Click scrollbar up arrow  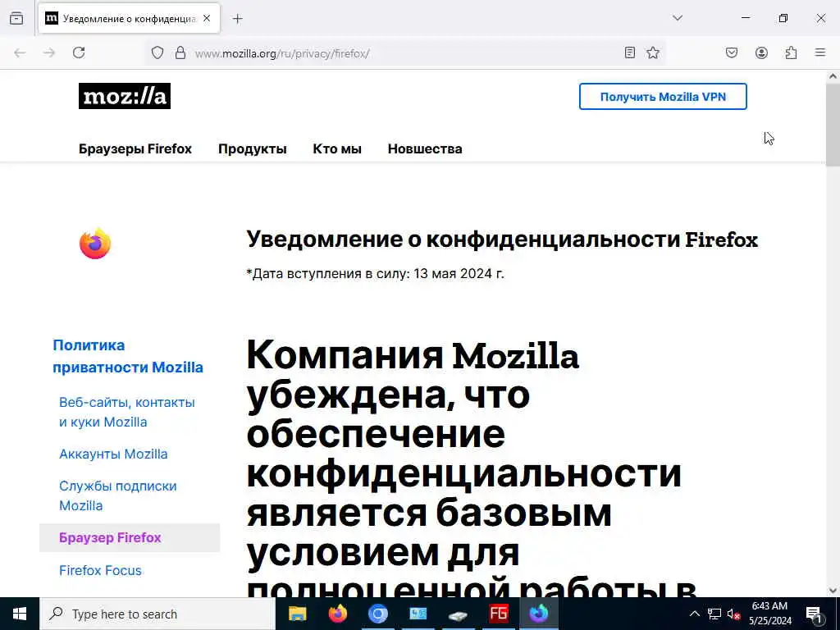[x=833, y=76]
